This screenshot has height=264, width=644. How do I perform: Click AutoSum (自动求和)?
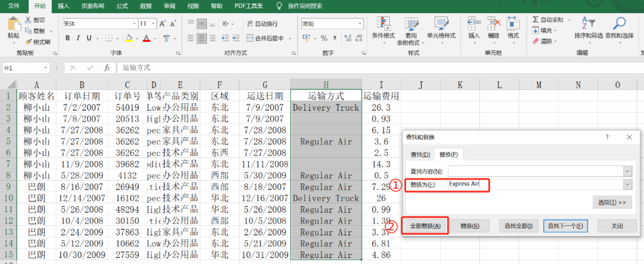click(x=549, y=20)
